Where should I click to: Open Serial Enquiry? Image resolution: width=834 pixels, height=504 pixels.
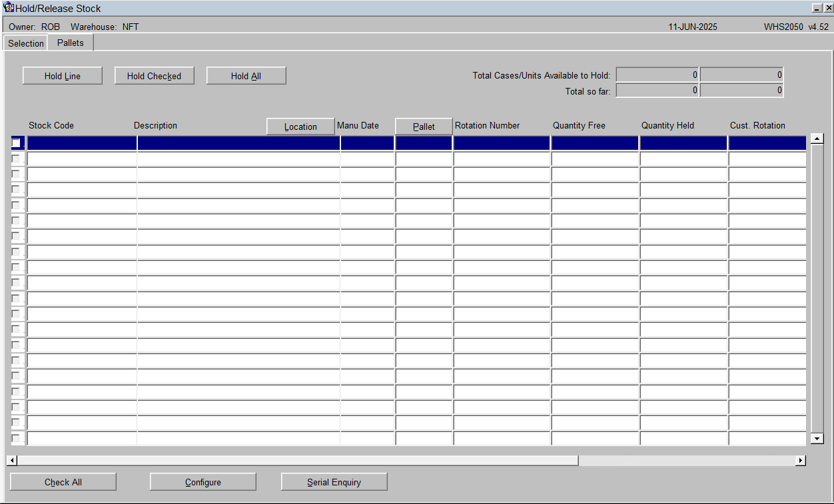[x=334, y=482]
